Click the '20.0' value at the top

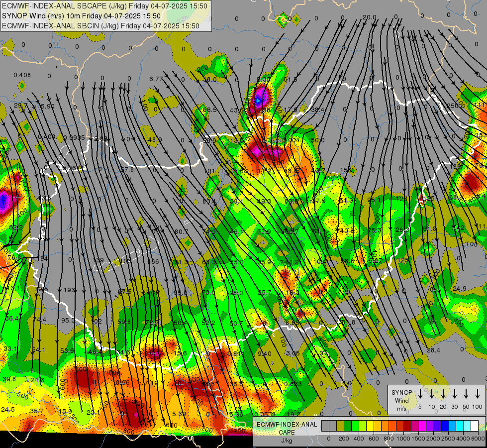369,17
